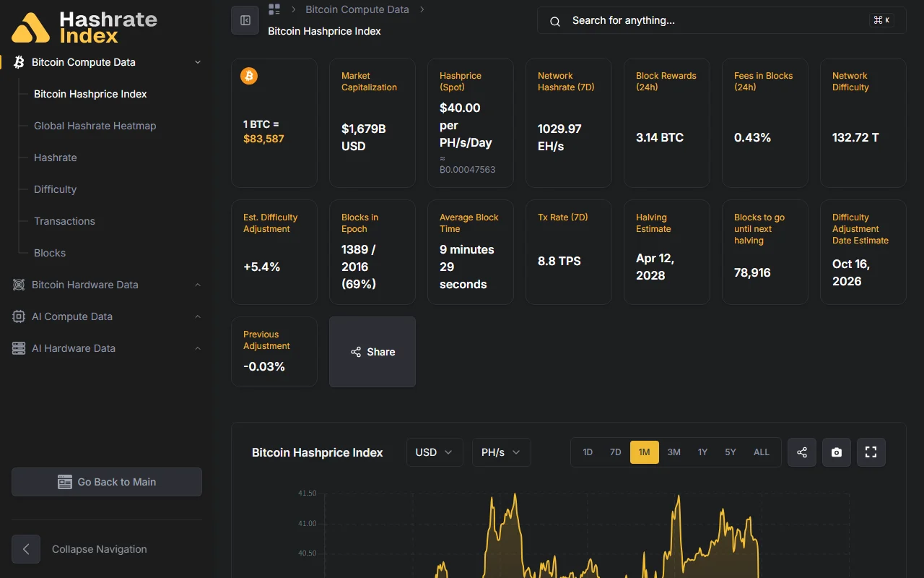Expand the AI Hardware Data section chevron
This screenshot has width=924, height=578.
click(x=198, y=348)
